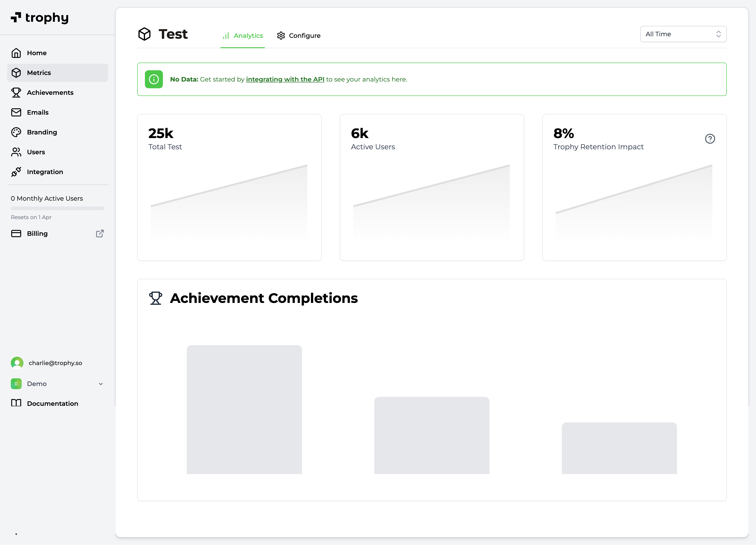Click the Monthly Active Users progress bar

[57, 208]
